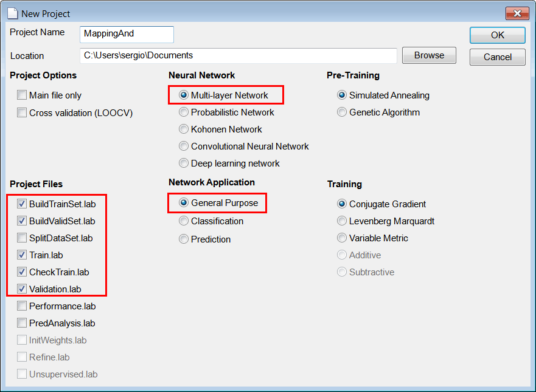The image size is (536, 392).
Task: Check the SplitDataSet.lab file option
Action: pyautogui.click(x=22, y=238)
